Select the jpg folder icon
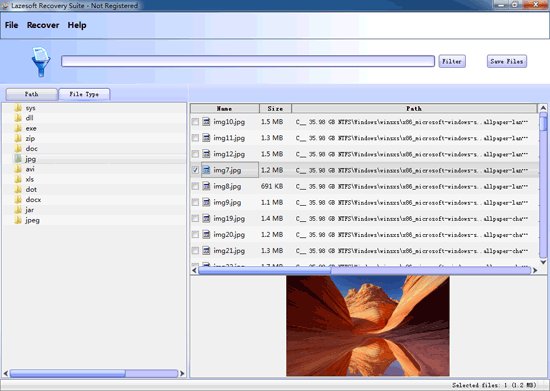 (18, 159)
